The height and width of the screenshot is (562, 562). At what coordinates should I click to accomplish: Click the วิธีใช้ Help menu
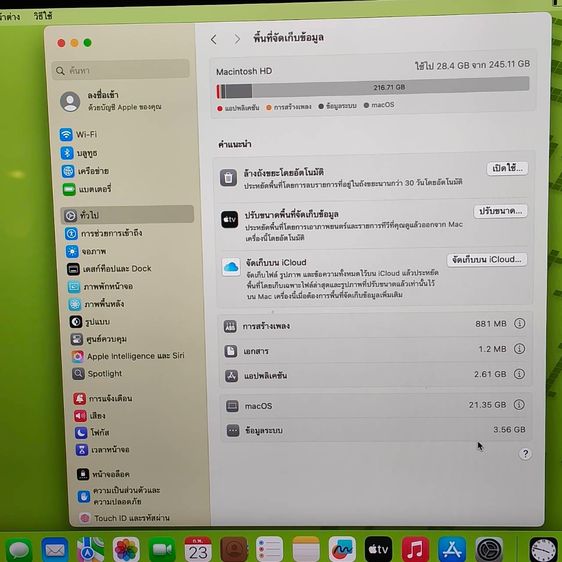(43, 16)
